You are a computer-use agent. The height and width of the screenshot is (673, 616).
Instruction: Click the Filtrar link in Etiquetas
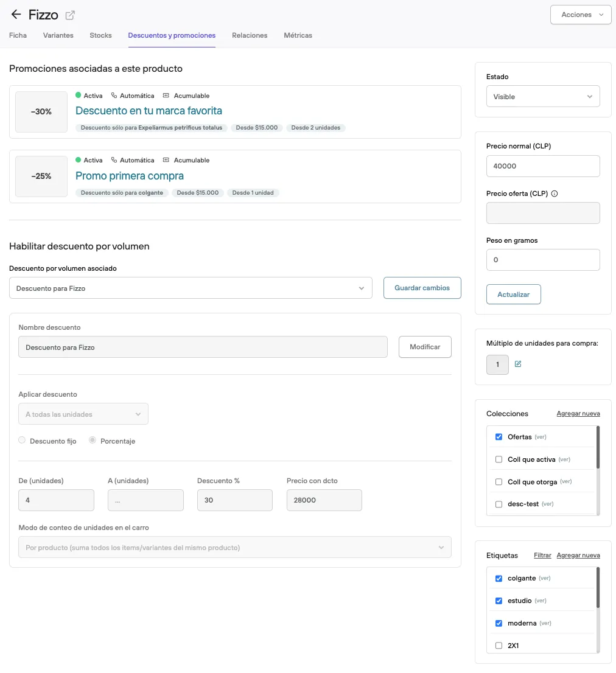(542, 555)
